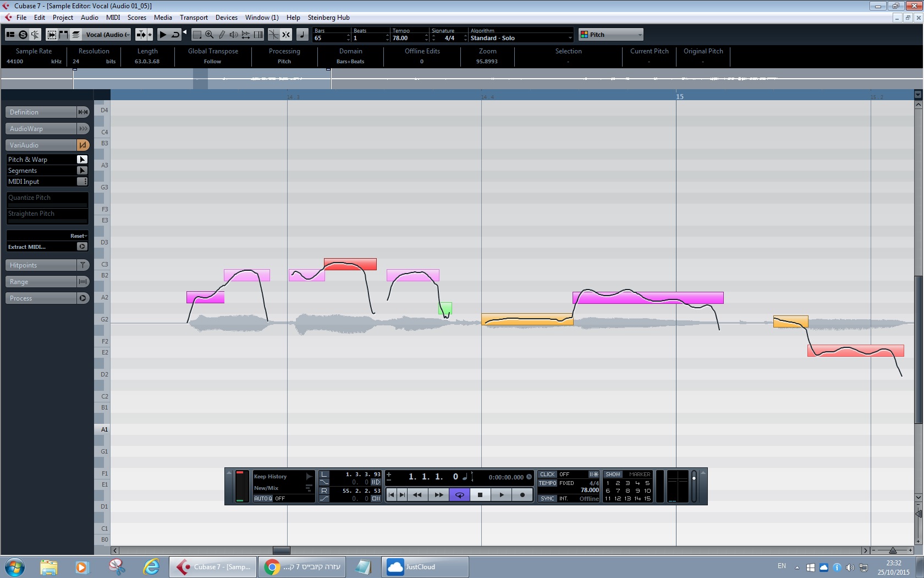Screen dimensions: 924x578
Task: Expand the Process tab
Action: 41,298
